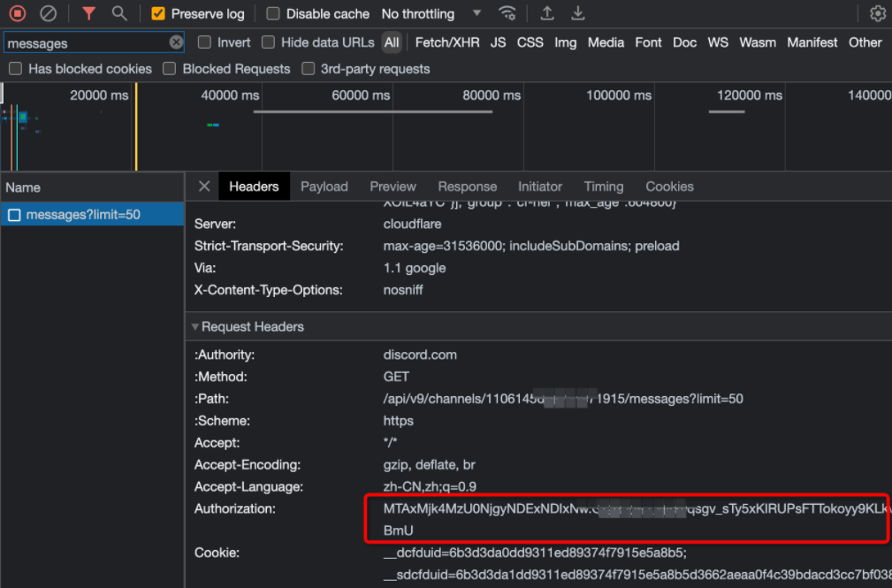The width and height of the screenshot is (892, 588).
Task: Click the cloudflare Server value
Action: [x=413, y=224]
